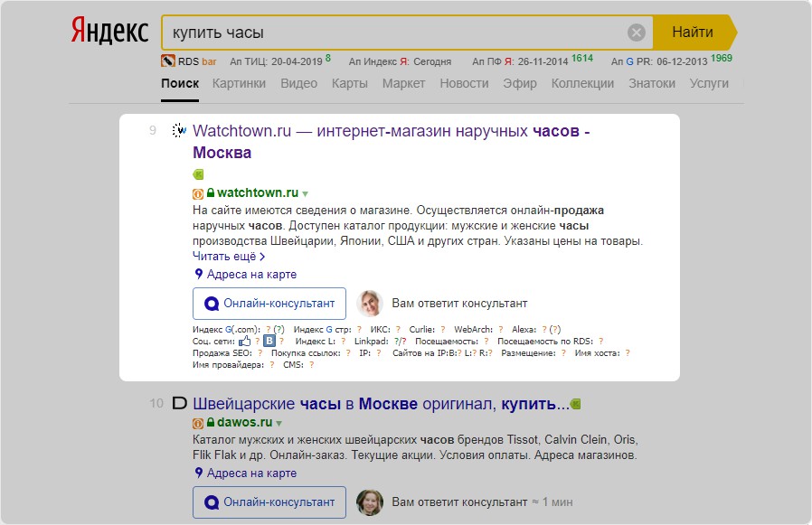The height and width of the screenshot is (525, 812).
Task: Click the Watchtown favicon icon
Action: coord(179,130)
